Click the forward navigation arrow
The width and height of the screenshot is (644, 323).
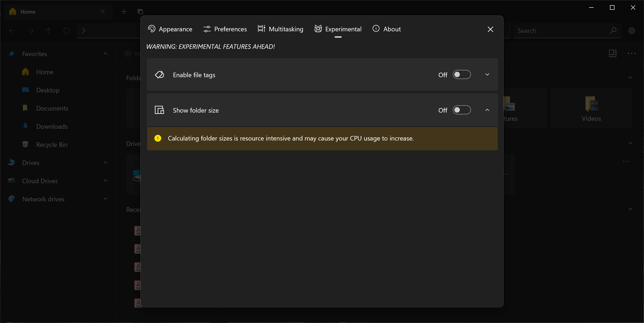30,30
